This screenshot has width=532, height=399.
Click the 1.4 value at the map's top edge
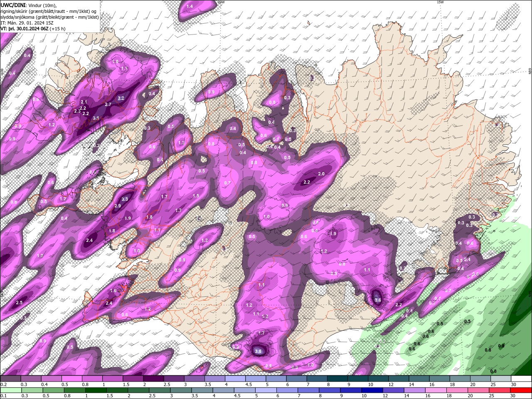click(190, 7)
